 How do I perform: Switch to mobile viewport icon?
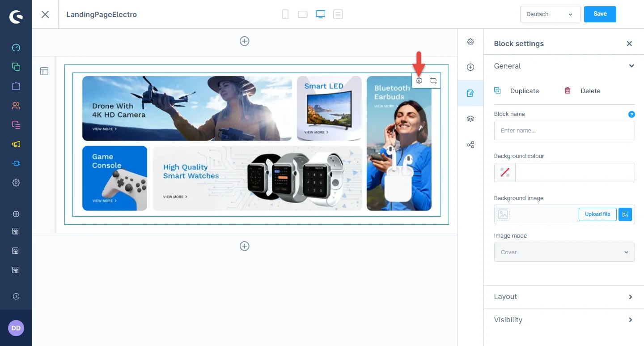coord(285,14)
